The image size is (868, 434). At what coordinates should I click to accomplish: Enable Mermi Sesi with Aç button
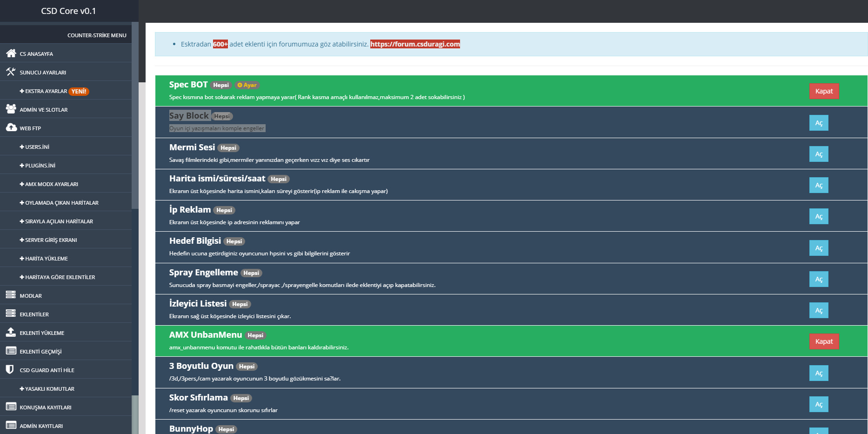coord(819,154)
